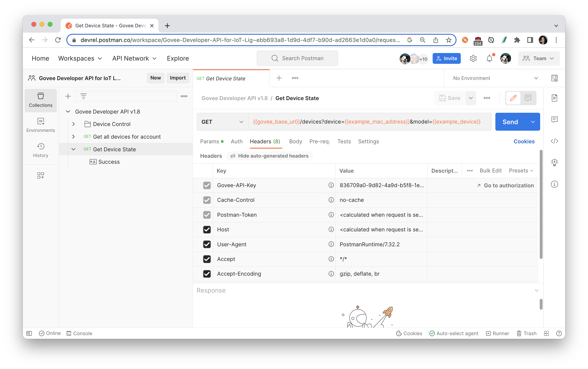588x369 pixels.
Task: Reload the page in the browser
Action: (x=58, y=40)
